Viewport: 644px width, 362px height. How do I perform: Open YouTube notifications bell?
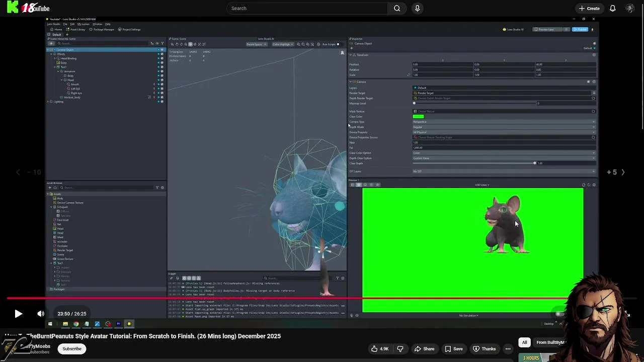coord(613,8)
